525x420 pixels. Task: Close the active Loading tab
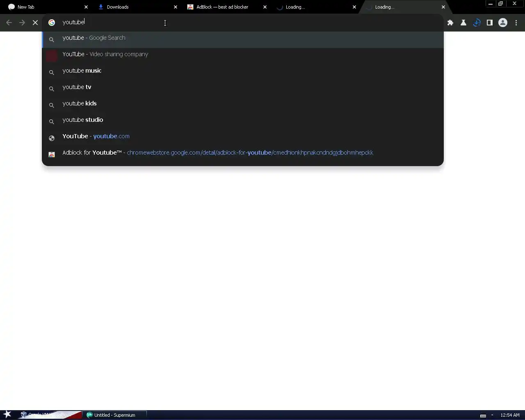443,7
